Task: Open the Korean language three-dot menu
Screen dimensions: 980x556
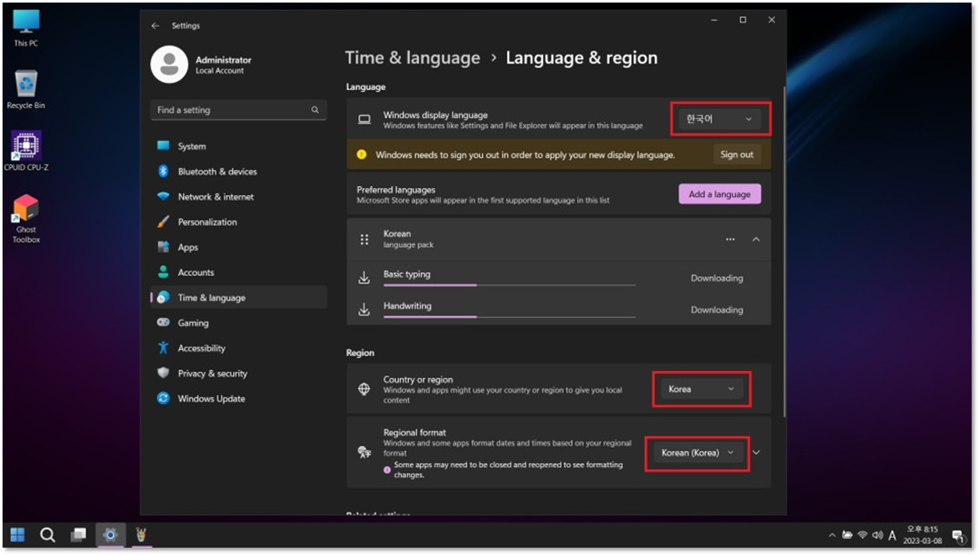Action: coord(730,239)
